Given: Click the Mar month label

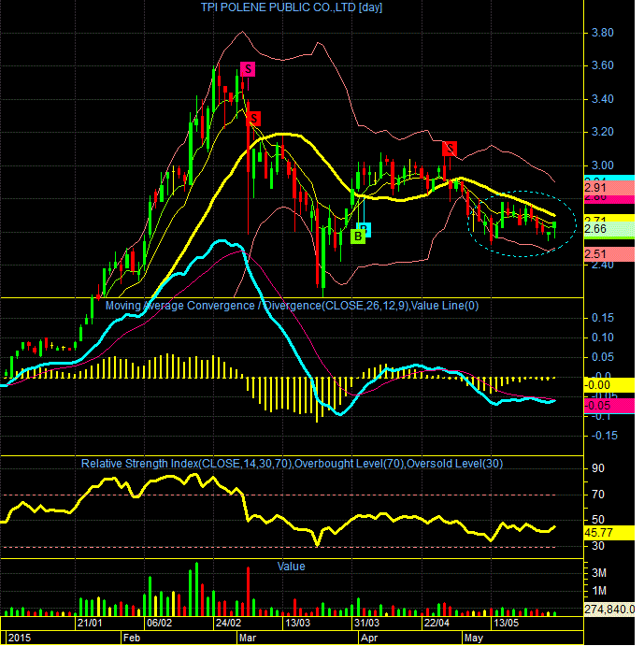Looking at the screenshot, I should point(248,638).
